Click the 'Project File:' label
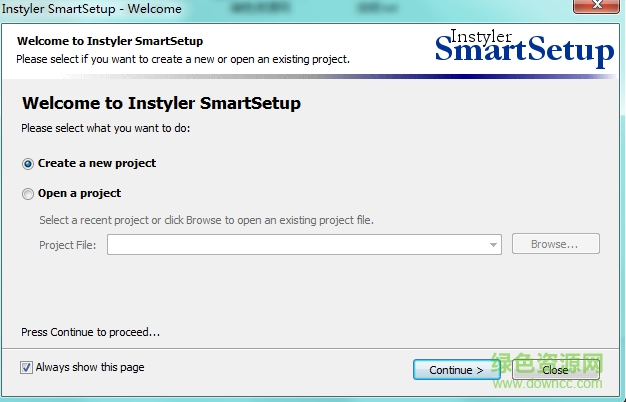 [x=67, y=245]
